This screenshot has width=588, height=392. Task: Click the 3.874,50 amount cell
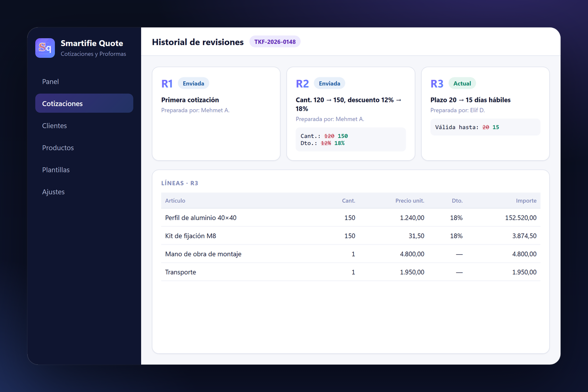coord(524,236)
